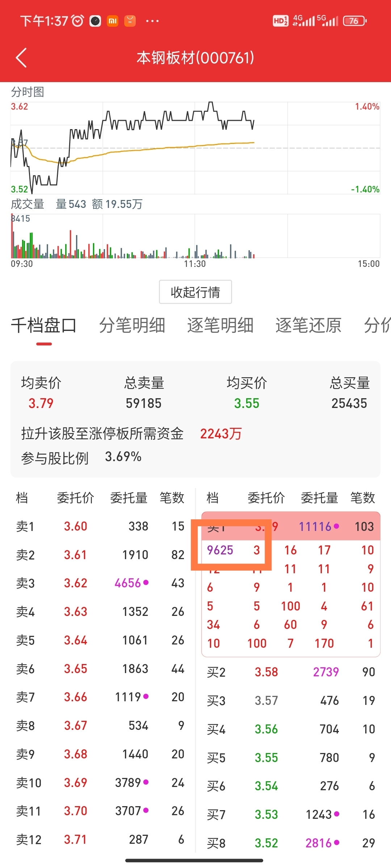Tap the 总买量 value 25435
Viewport: 391px width, 868px height.
(349, 403)
